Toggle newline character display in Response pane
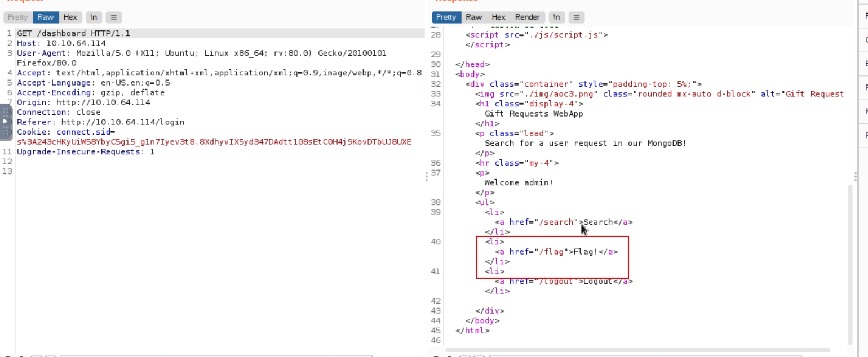This screenshot has width=868, height=357. point(556,17)
